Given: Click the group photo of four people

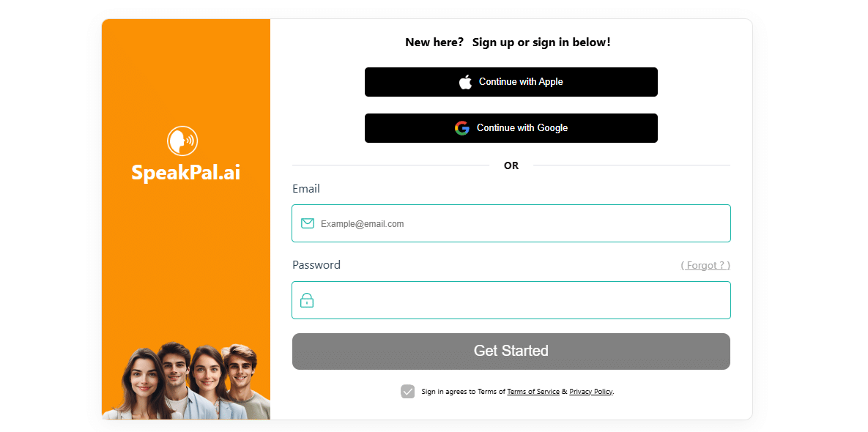Looking at the screenshot, I should 186,381.
